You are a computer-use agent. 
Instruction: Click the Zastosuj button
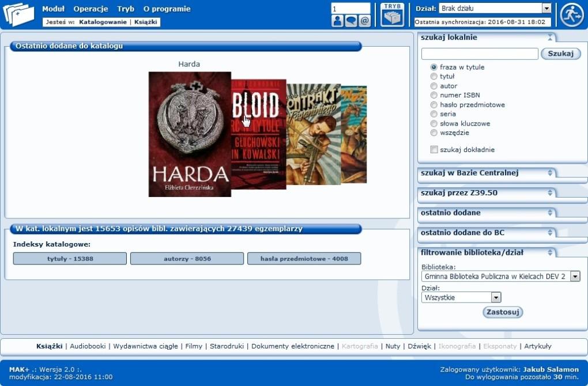click(x=503, y=312)
